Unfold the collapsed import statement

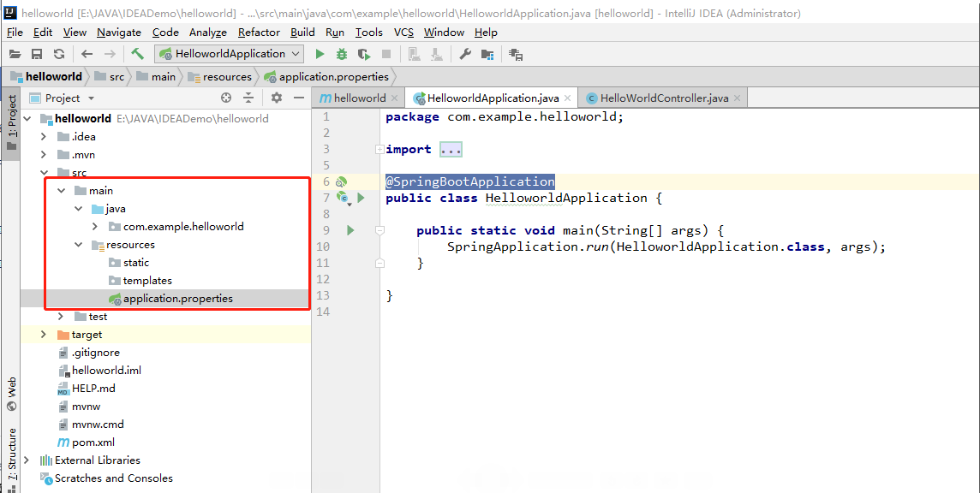(x=379, y=149)
